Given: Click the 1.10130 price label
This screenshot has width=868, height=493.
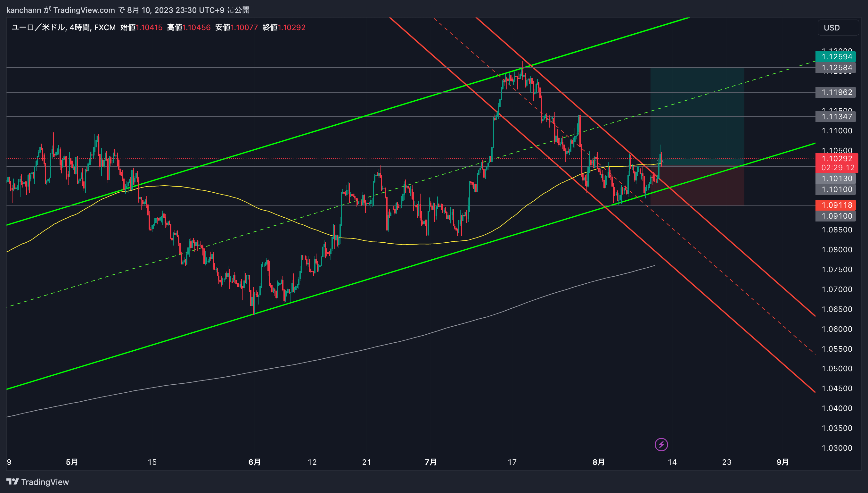Looking at the screenshot, I should click(835, 179).
